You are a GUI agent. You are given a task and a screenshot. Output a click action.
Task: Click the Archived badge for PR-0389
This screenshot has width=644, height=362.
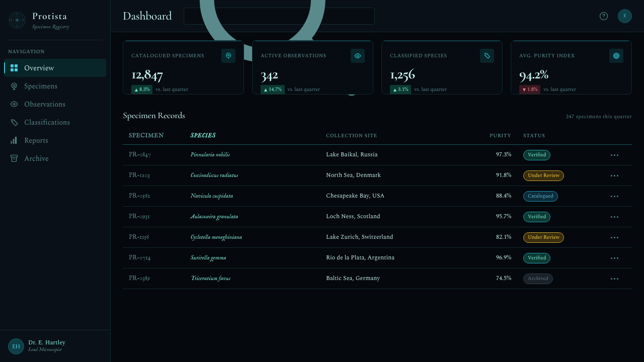coord(538,279)
